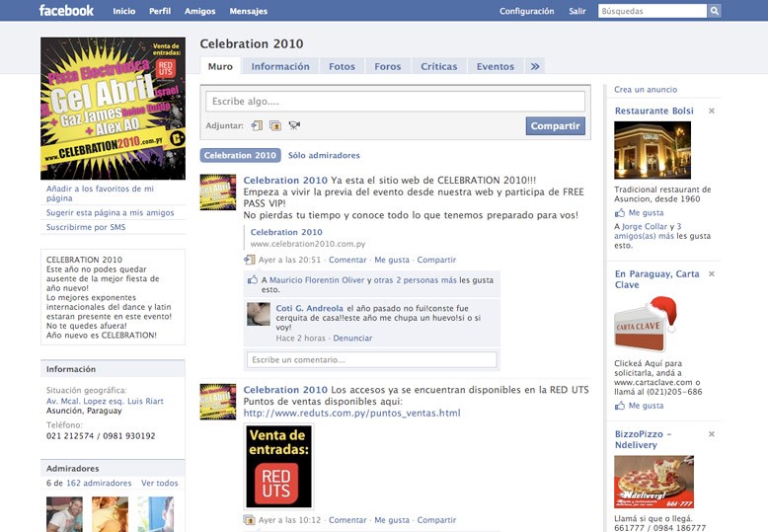Image resolution: width=768 pixels, height=532 pixels.
Task: Close the BizzoPizzo Ndelivery ad
Action: [712, 434]
